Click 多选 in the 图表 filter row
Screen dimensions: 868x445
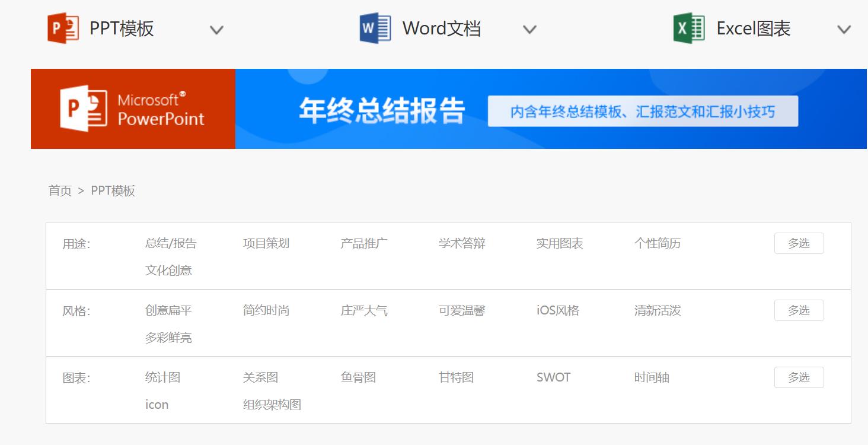pyautogui.click(x=799, y=377)
